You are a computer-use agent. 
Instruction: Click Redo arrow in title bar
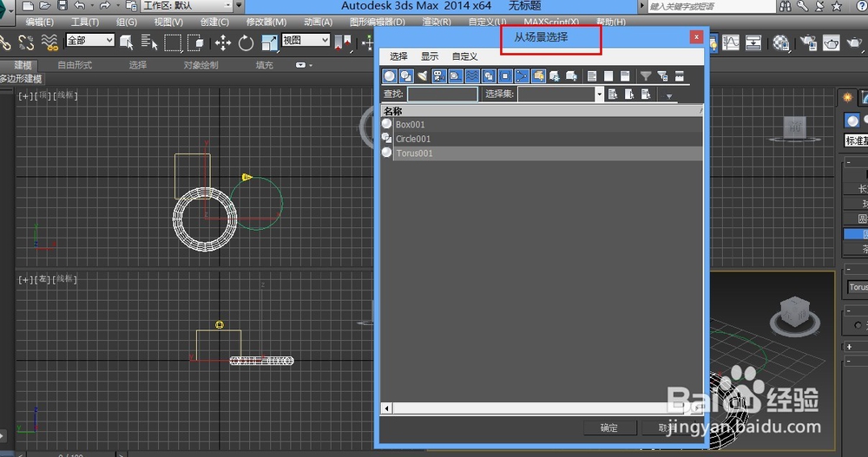coord(105,6)
